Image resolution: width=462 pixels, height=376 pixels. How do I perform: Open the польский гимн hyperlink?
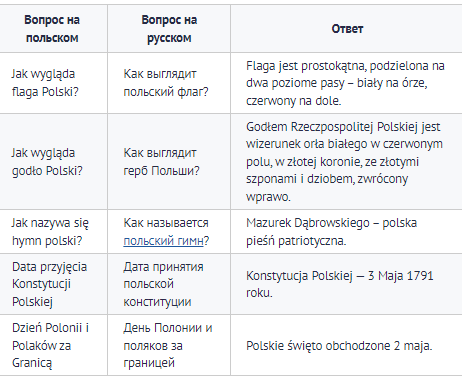(x=163, y=241)
